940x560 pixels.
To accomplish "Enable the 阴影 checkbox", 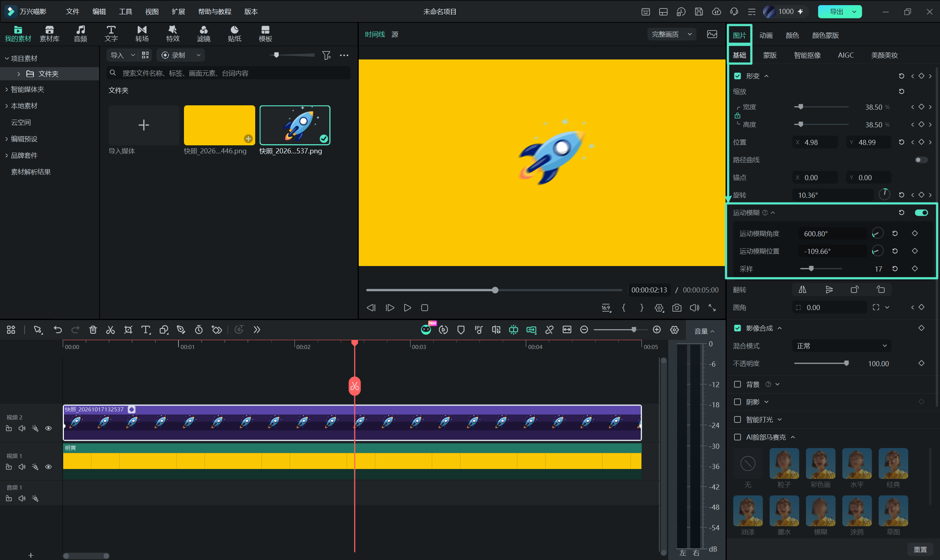I will tap(737, 402).
